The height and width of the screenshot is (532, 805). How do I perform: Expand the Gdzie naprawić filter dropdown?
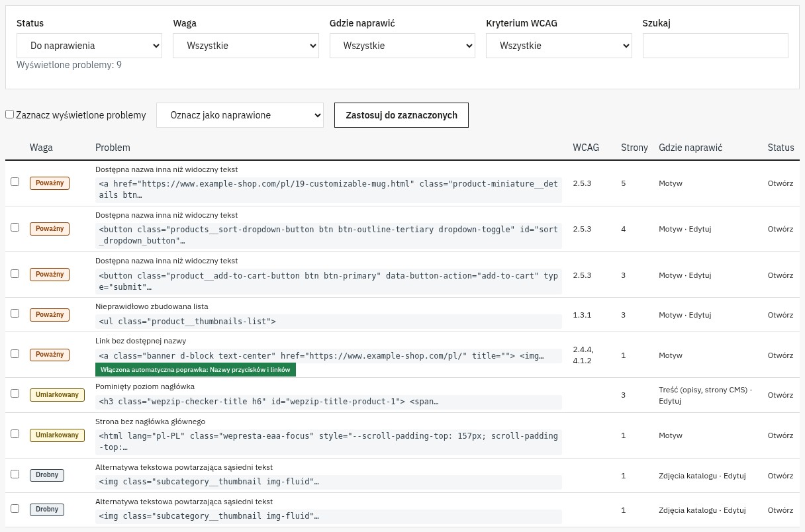(x=403, y=46)
